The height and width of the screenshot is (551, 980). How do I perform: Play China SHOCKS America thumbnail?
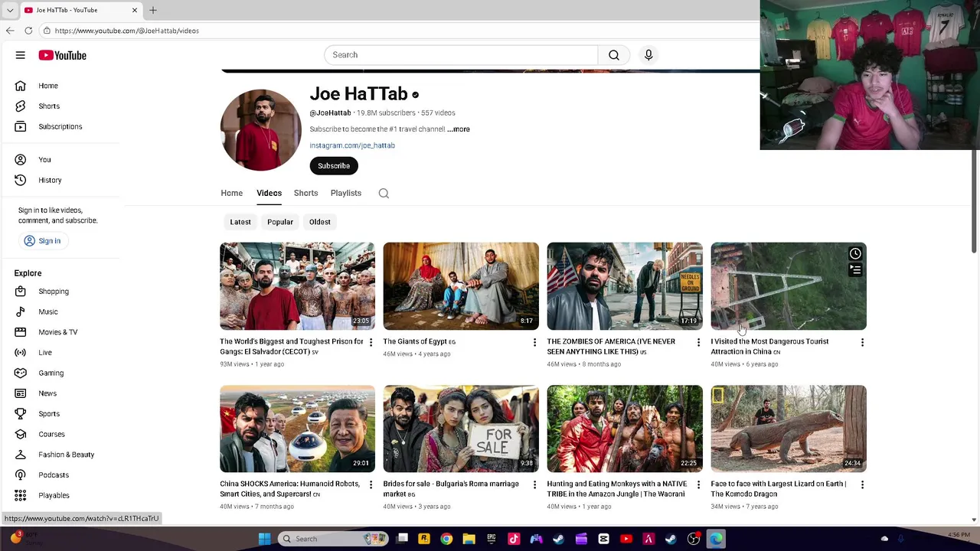297,429
